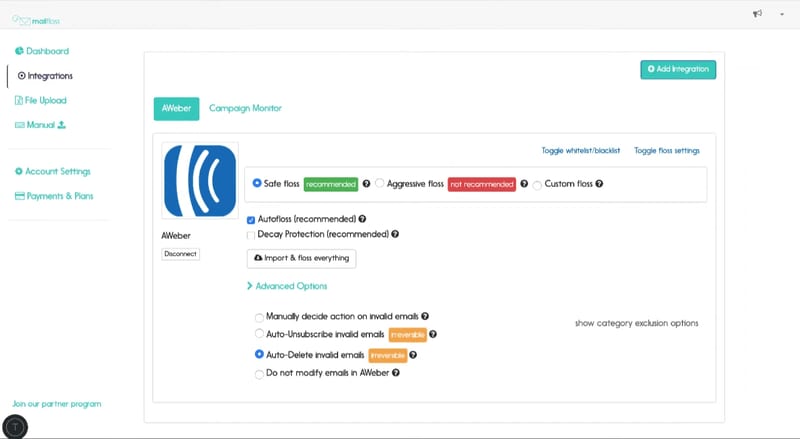Click Import & floss everything button

(x=302, y=258)
